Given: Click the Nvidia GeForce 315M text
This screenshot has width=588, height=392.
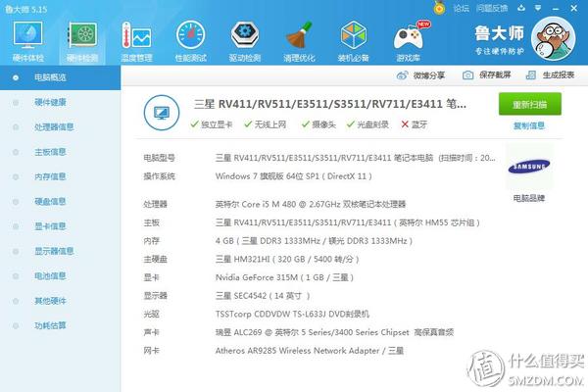Looking at the screenshot, I should pos(284,277).
